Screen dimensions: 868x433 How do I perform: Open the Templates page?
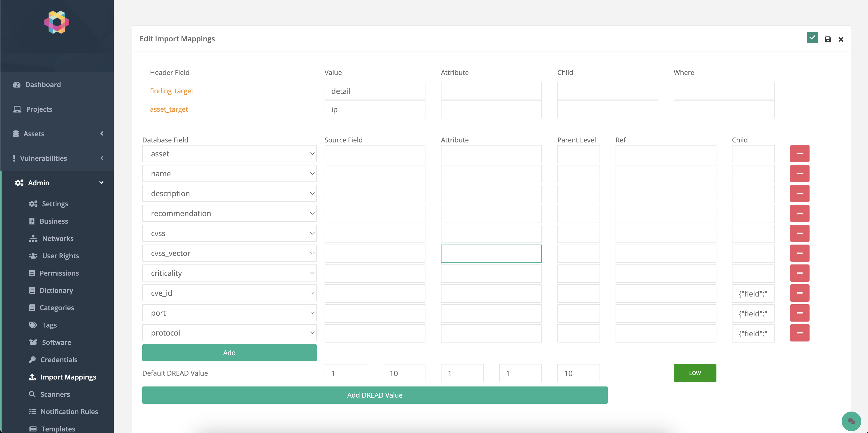pos(58,429)
